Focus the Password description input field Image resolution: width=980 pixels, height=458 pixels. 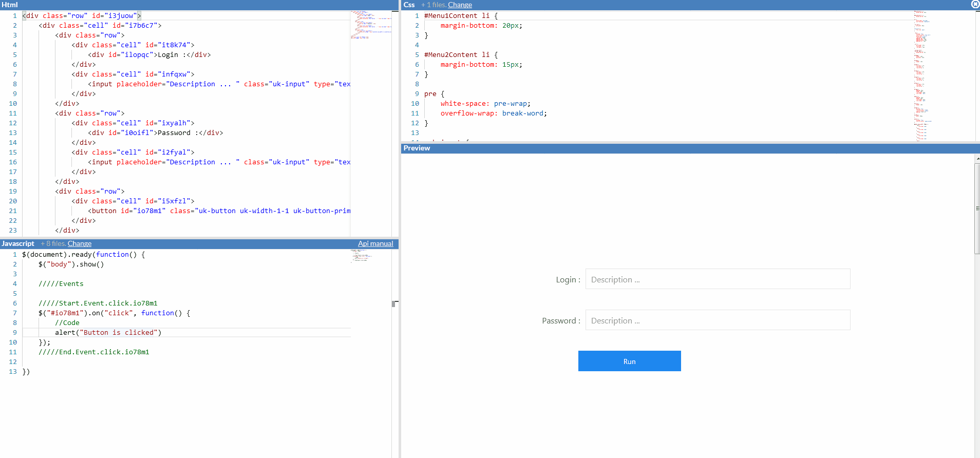tap(718, 320)
